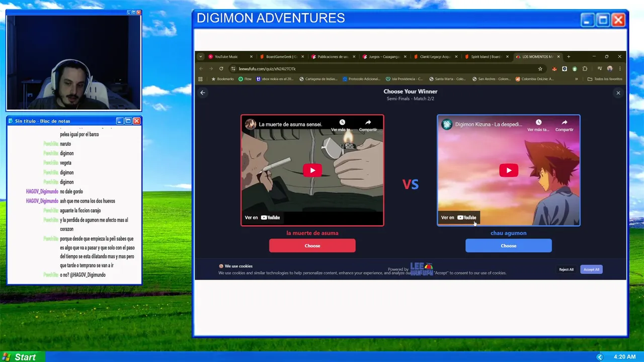This screenshot has height=362, width=644.
Task: Choose chau agumon with blue button
Action: click(x=508, y=246)
